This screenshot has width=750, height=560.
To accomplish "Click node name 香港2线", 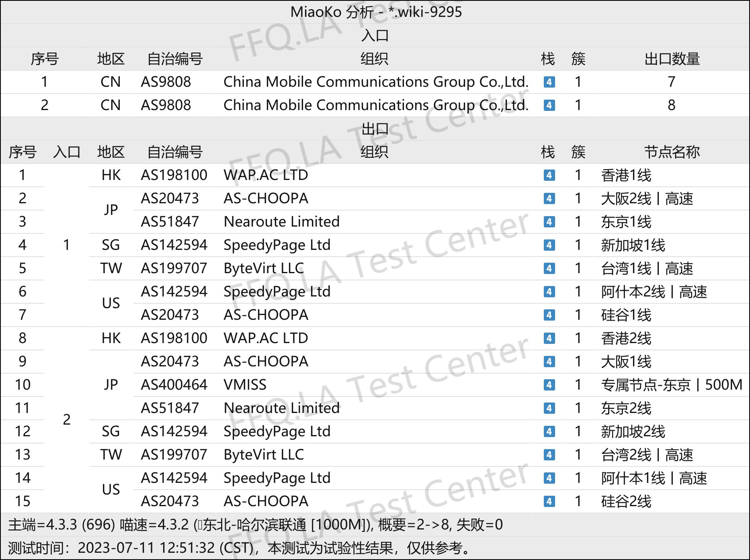I will (x=626, y=338).
